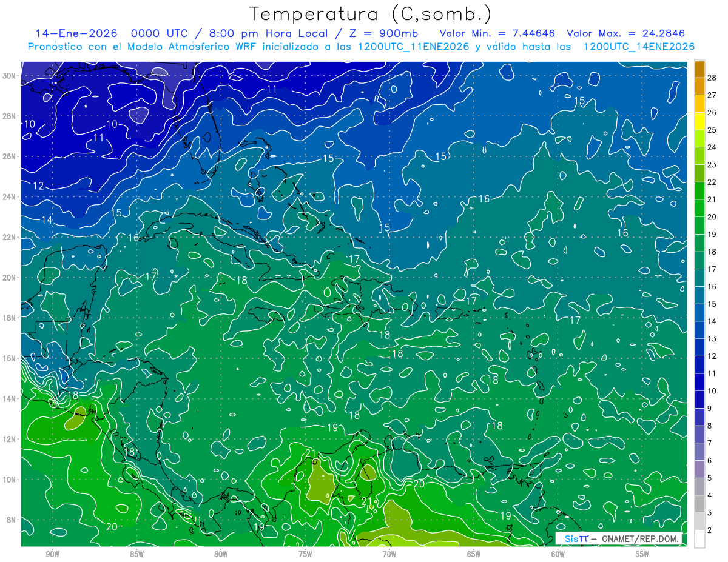The height and width of the screenshot is (562, 728).
Task: Click the 85W longitude axis label
Action: (x=136, y=554)
